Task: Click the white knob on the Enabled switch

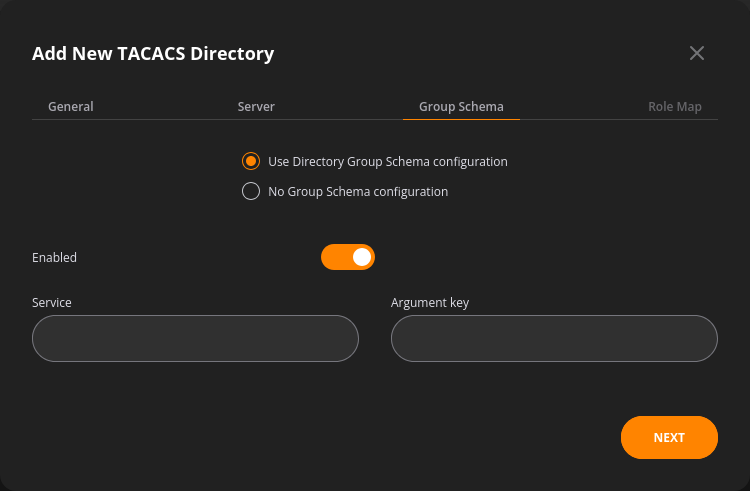Action: pos(362,257)
